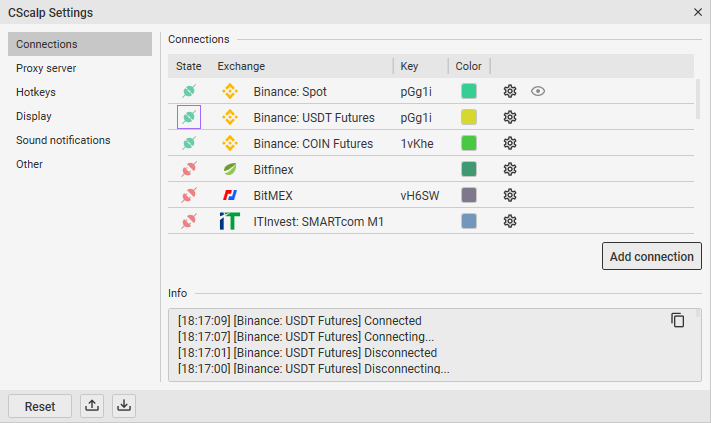711x423 pixels.
Task: Click the eye icon on Binance: Spot row
Action: click(538, 91)
